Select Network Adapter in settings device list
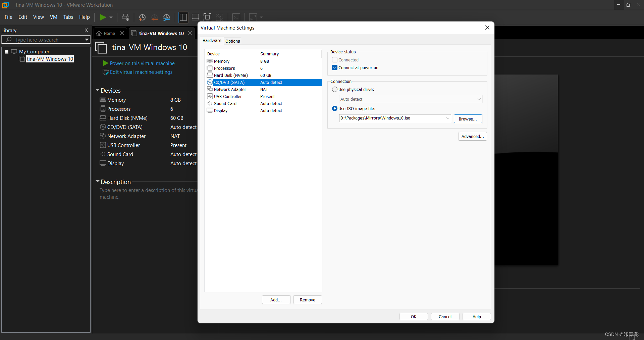 pyautogui.click(x=264, y=89)
